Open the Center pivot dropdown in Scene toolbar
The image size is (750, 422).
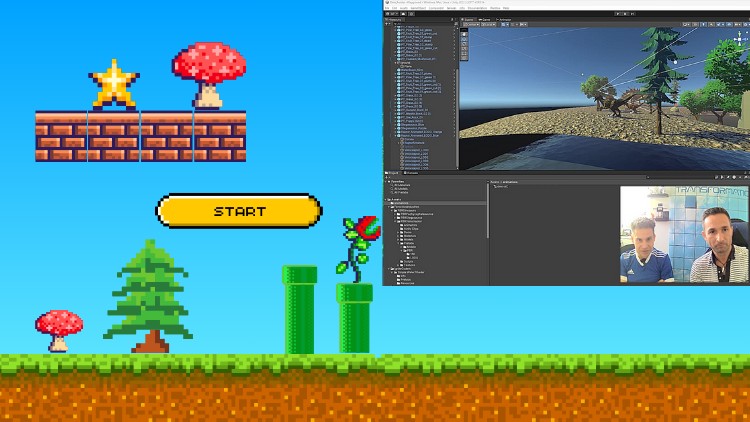470,26
